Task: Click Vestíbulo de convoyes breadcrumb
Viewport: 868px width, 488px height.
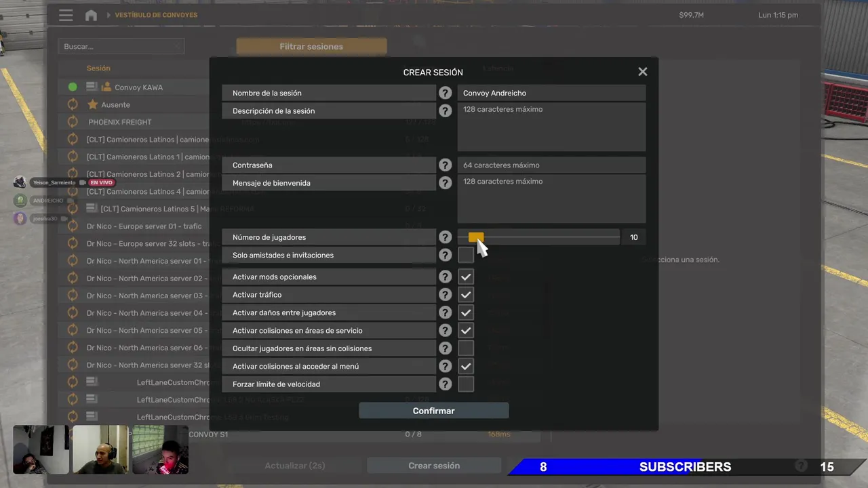Action: click(156, 15)
